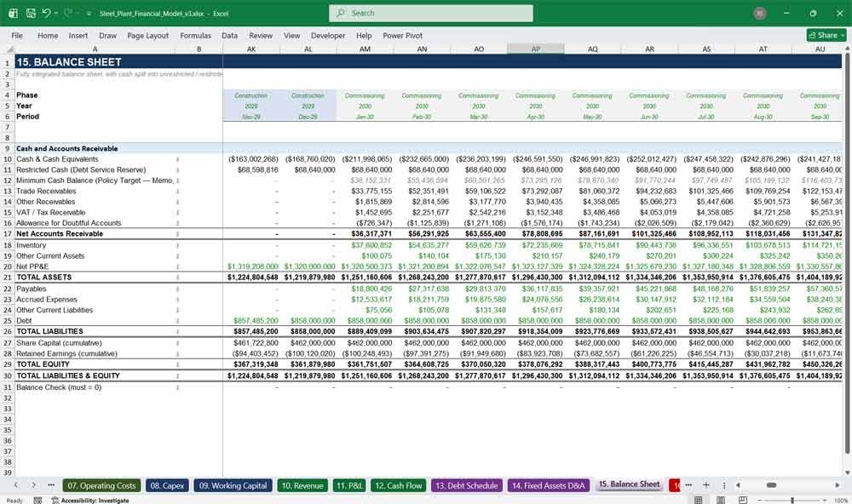
Task: Click the Balance Check (must = 0) label
Action: click(59, 387)
